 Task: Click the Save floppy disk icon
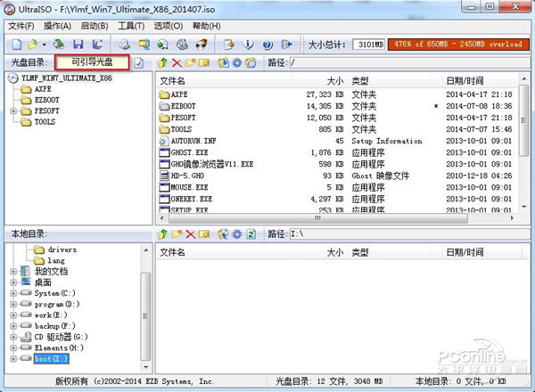coord(78,43)
